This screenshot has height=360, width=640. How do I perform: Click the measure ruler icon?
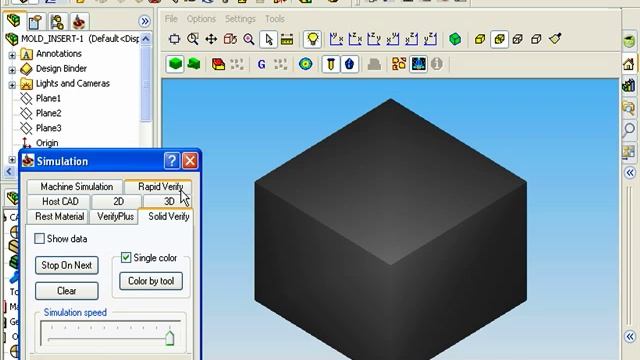[x=287, y=40]
